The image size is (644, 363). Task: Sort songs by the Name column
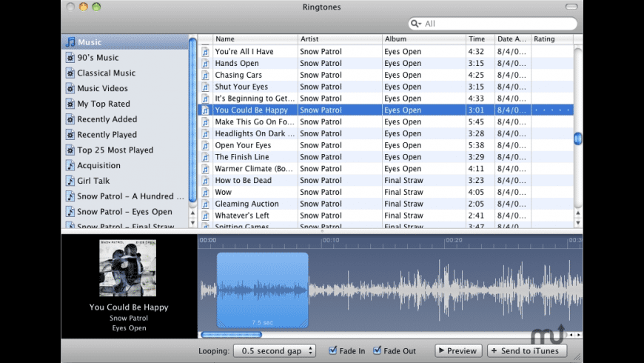pyautogui.click(x=255, y=39)
